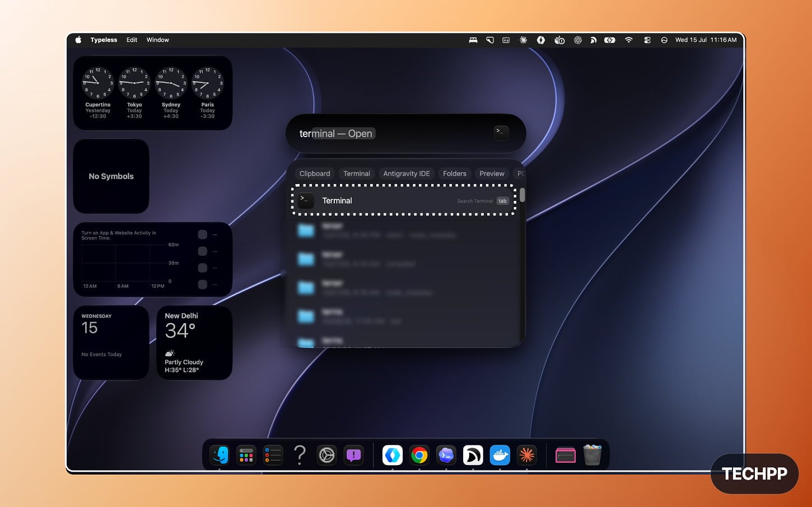Select the Preview filter chip

[x=492, y=173]
